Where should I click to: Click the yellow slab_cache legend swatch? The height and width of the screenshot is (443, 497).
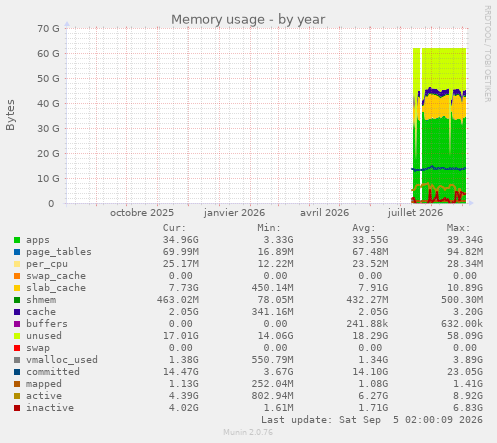coord(17,288)
